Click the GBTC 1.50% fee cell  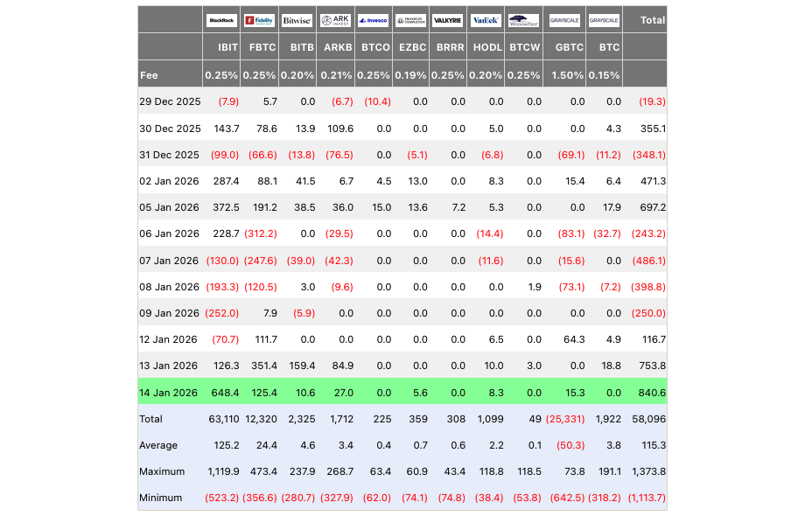[567, 75]
